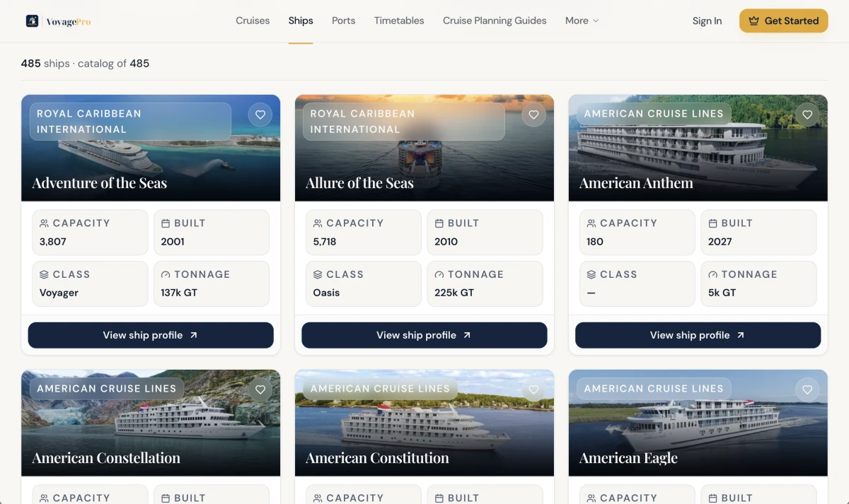849x504 pixels.
Task: Click Capacity people icon on Adventure of the Seas
Action: (45, 223)
